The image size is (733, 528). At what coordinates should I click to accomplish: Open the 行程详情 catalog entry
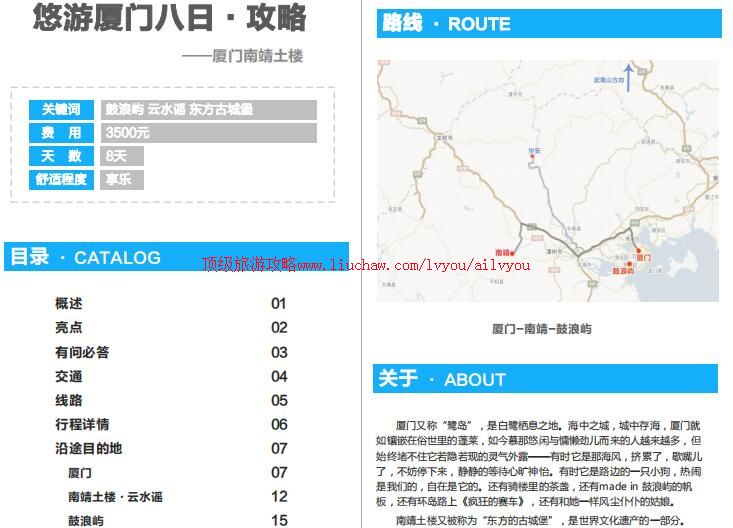pos(82,424)
